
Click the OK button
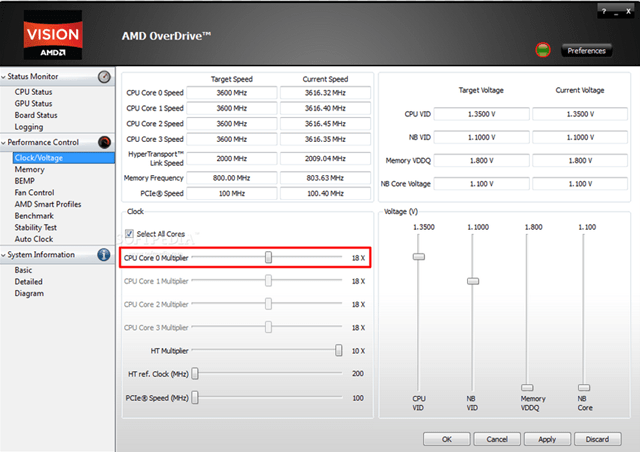click(447, 439)
